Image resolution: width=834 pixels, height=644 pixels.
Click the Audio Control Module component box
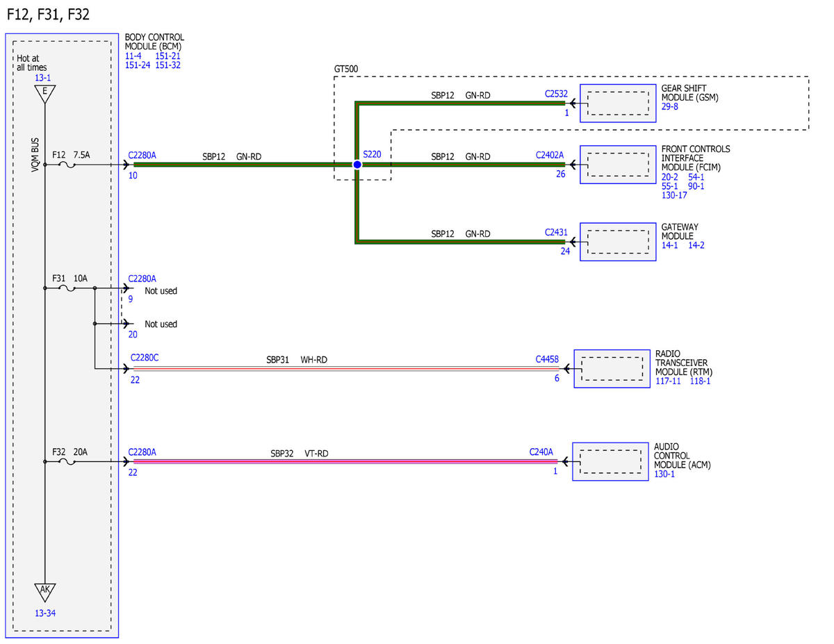(x=610, y=461)
